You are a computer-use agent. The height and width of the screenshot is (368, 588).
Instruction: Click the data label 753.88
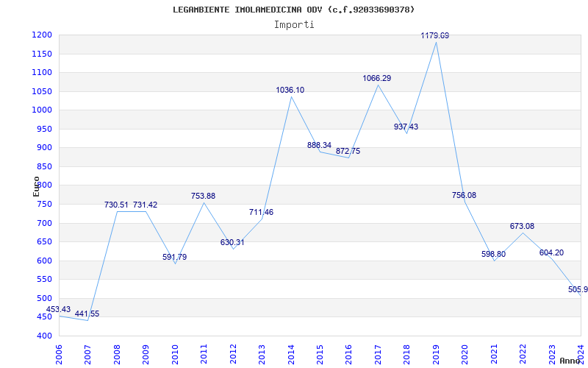(203, 196)
